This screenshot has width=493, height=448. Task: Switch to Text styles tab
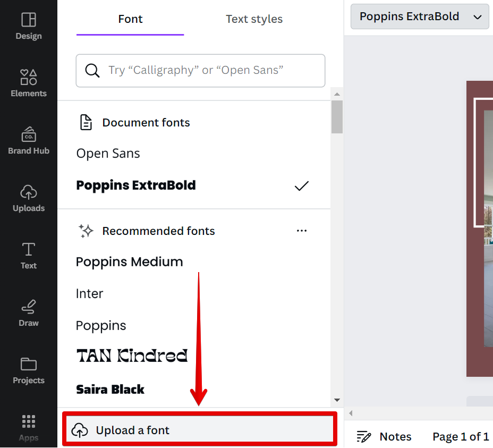pyautogui.click(x=254, y=19)
